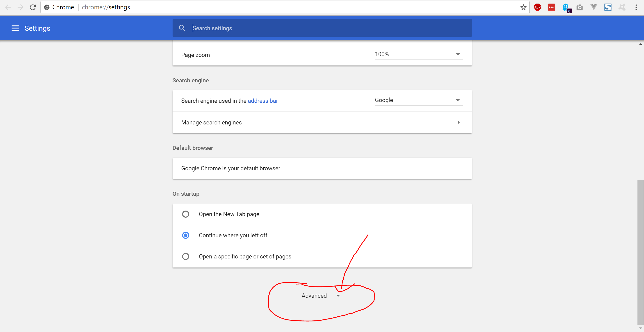
Task: Click the page scrollbar thumb
Action: (640, 252)
